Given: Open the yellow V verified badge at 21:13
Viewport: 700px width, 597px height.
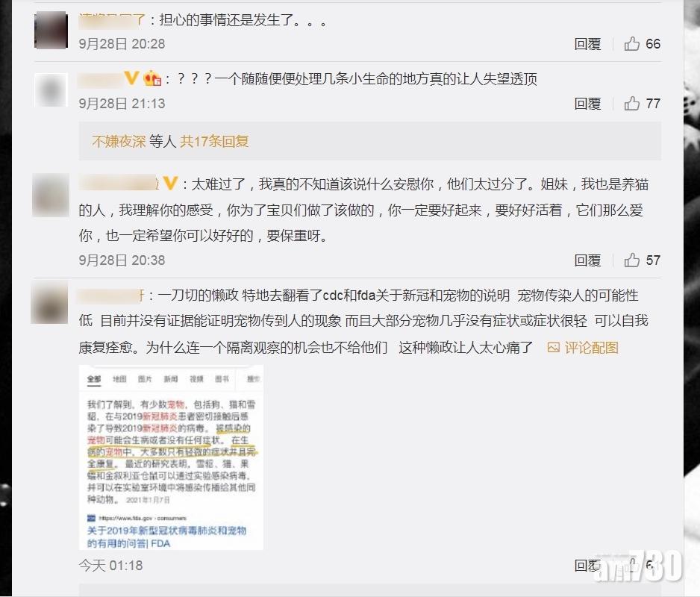Looking at the screenshot, I should coord(131,78).
